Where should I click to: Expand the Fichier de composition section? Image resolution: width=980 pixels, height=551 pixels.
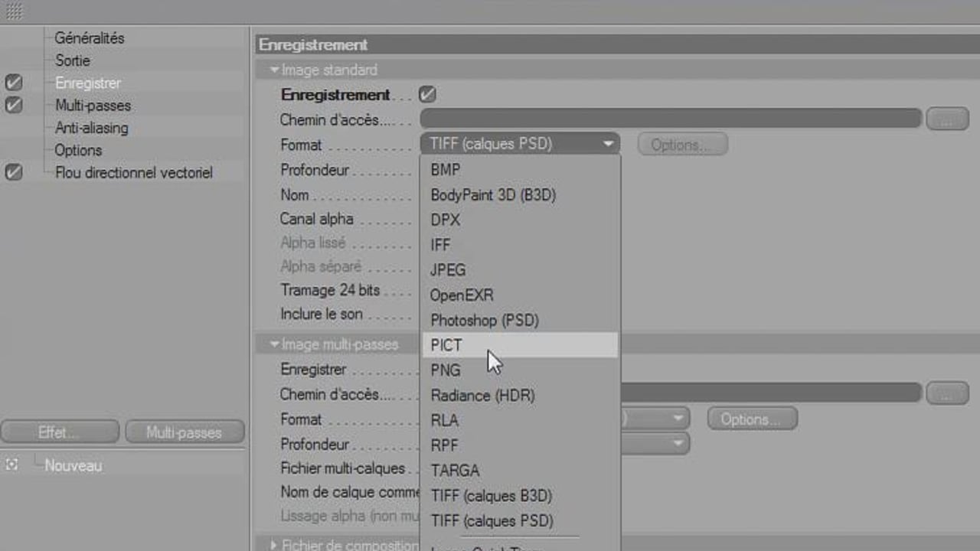[x=274, y=545]
